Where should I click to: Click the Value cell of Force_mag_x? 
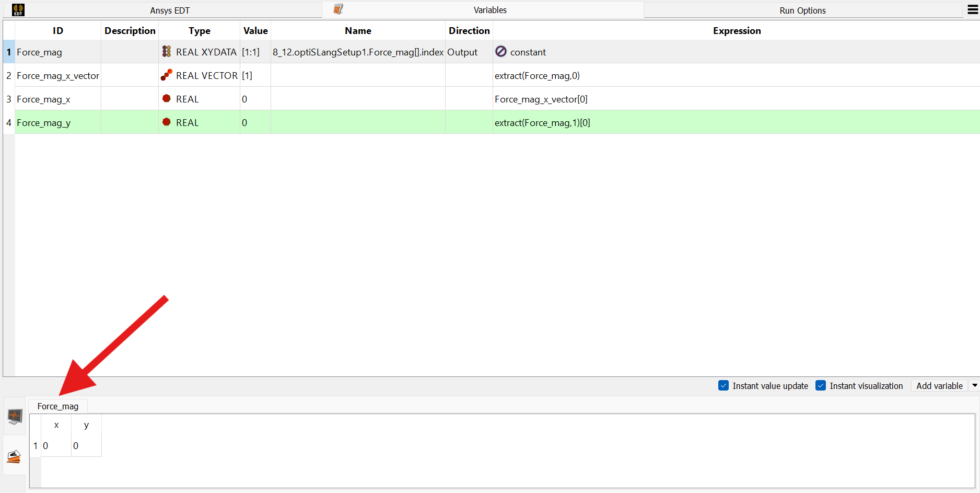[x=255, y=99]
